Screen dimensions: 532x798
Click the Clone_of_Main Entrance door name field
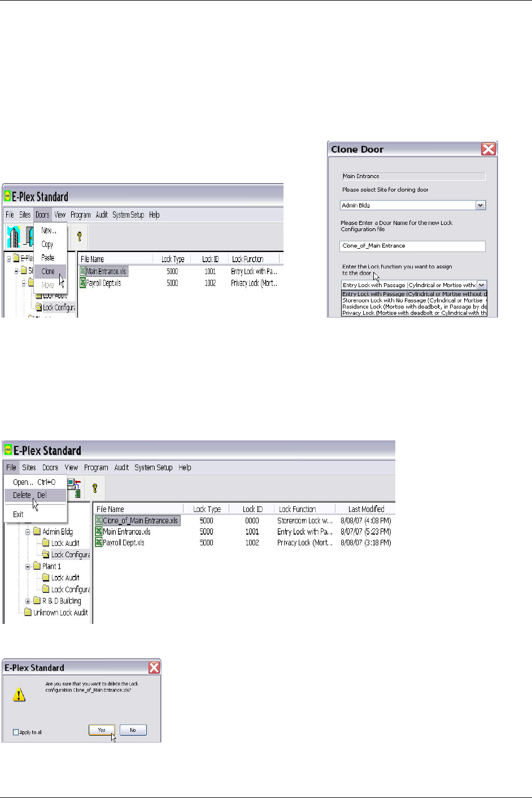[412, 246]
